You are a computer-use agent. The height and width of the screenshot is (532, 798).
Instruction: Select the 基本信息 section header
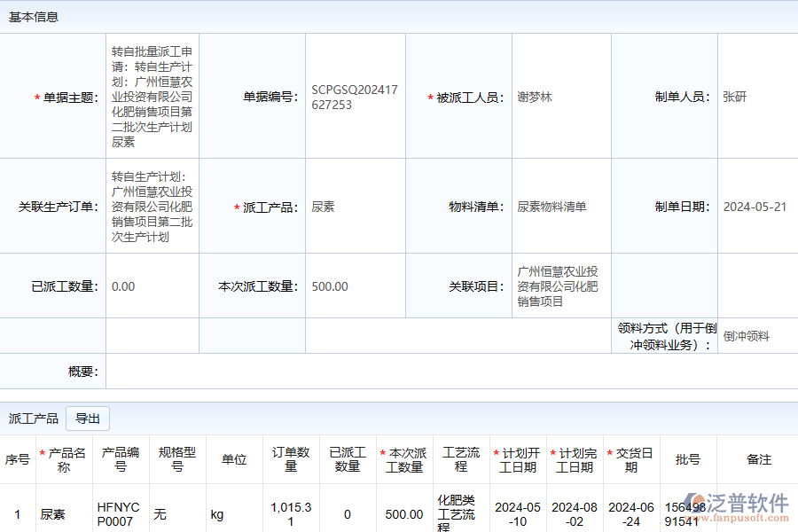click(34, 17)
